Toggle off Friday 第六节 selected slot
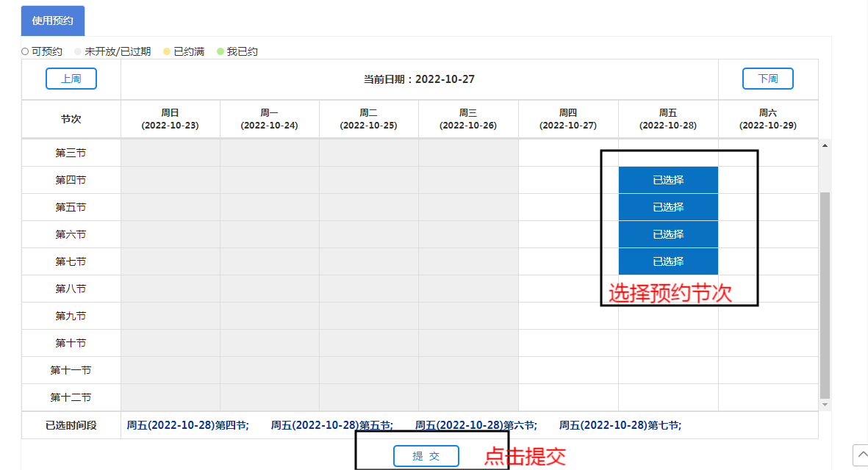868x470 pixels. click(x=667, y=234)
